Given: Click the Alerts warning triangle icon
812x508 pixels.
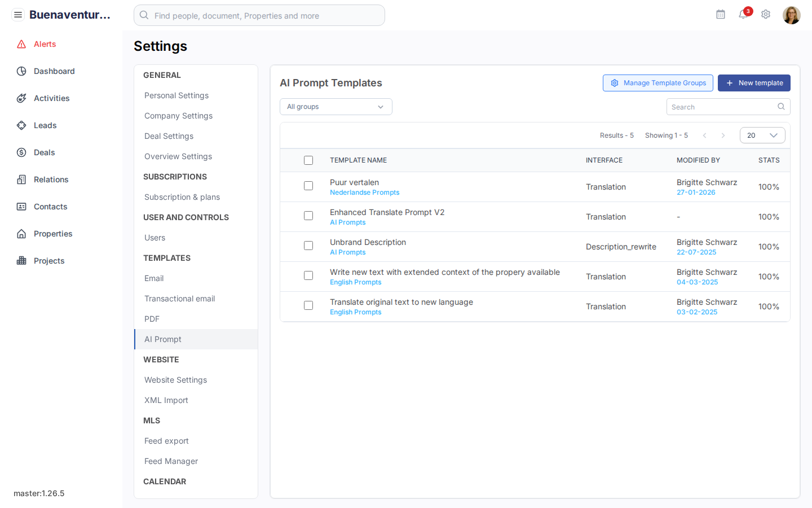Looking at the screenshot, I should point(21,44).
